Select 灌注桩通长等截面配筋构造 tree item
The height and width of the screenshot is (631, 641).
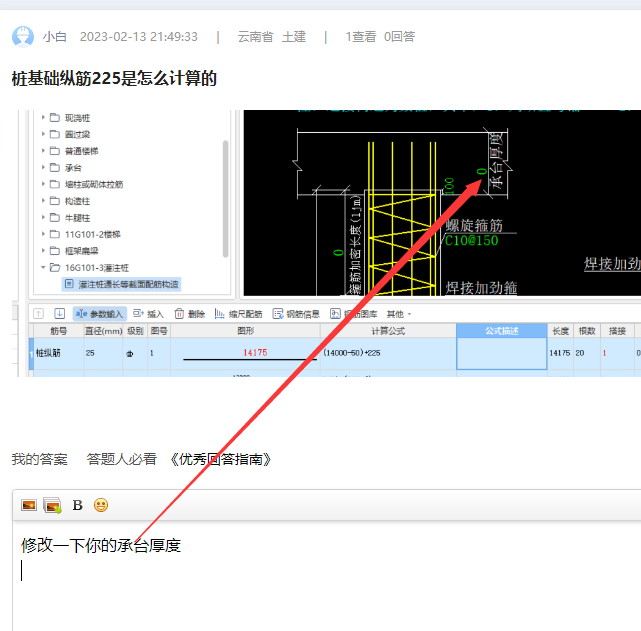(x=121, y=284)
